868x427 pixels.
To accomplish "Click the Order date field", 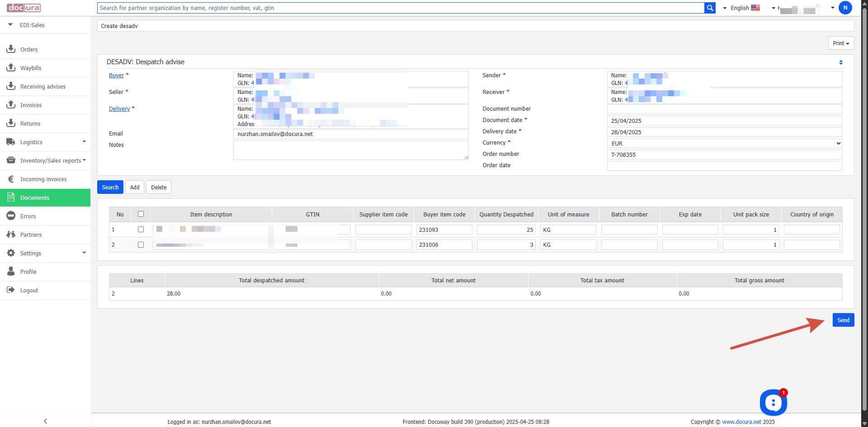I will pos(725,166).
